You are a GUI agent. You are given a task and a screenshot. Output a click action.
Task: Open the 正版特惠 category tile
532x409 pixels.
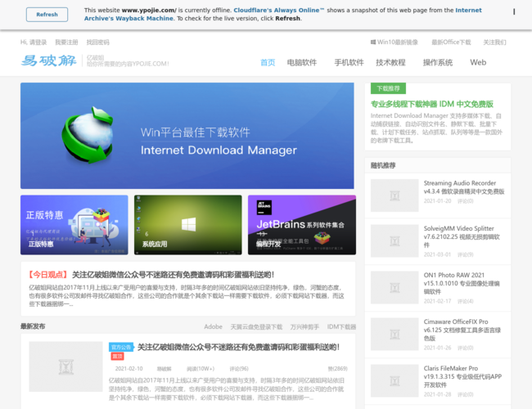pyautogui.click(x=74, y=224)
